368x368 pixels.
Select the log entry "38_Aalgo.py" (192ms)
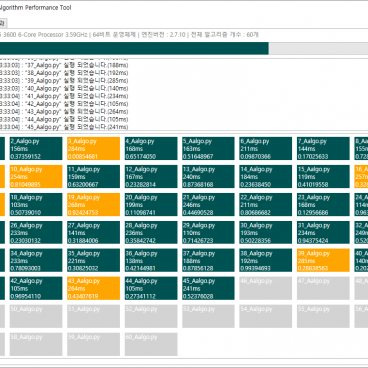point(64,73)
